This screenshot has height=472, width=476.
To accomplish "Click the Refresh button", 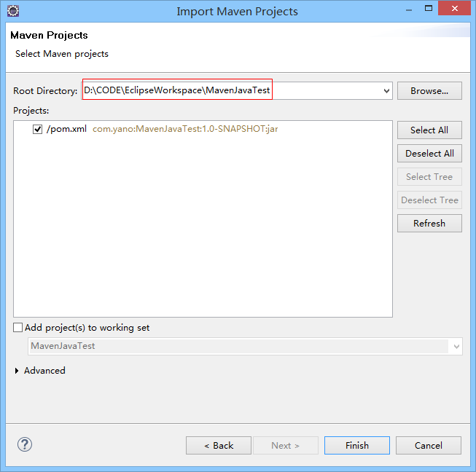I will click(x=429, y=224).
